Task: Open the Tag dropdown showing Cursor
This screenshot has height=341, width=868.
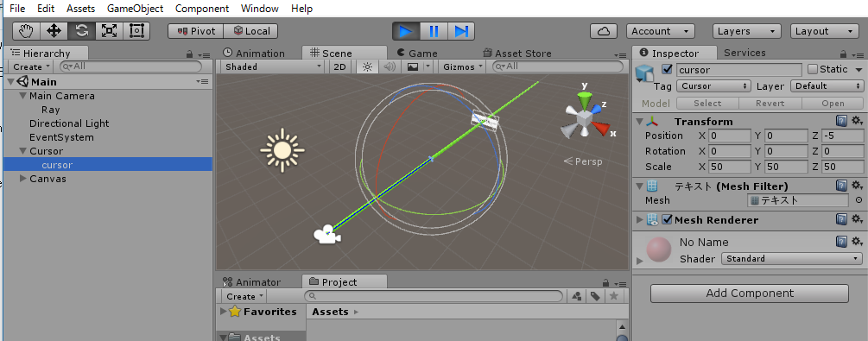Action: pyautogui.click(x=714, y=85)
